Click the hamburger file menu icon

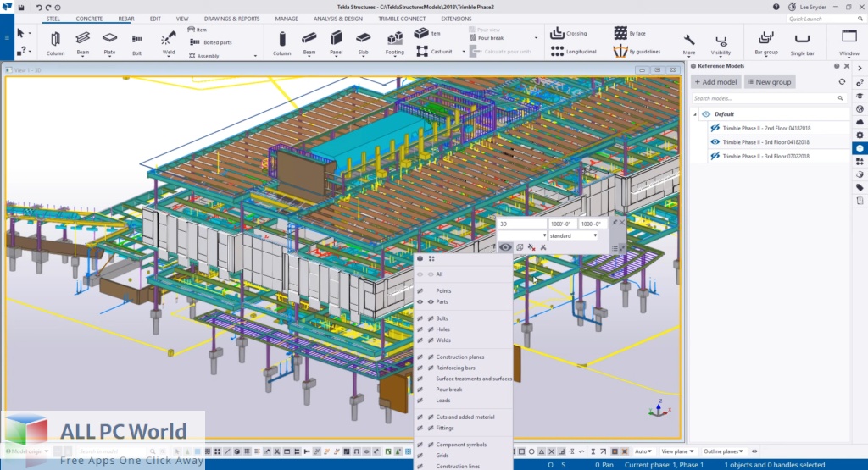[x=7, y=37]
